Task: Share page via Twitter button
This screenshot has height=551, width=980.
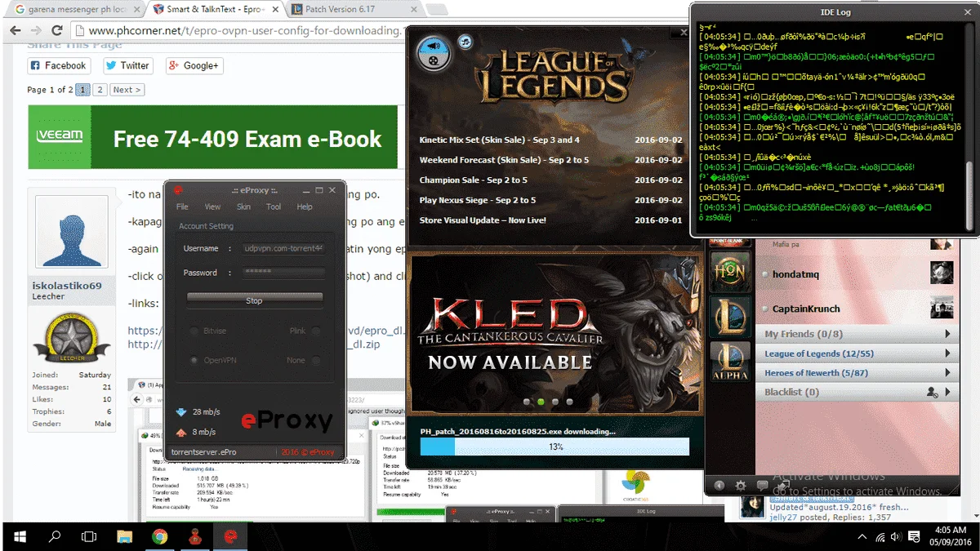Action: pyautogui.click(x=127, y=65)
